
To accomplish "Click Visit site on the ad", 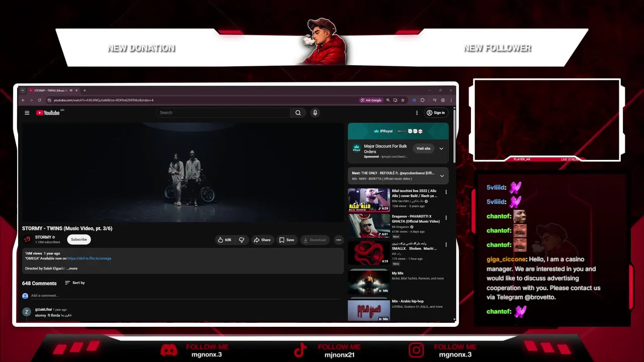I will coord(423,148).
